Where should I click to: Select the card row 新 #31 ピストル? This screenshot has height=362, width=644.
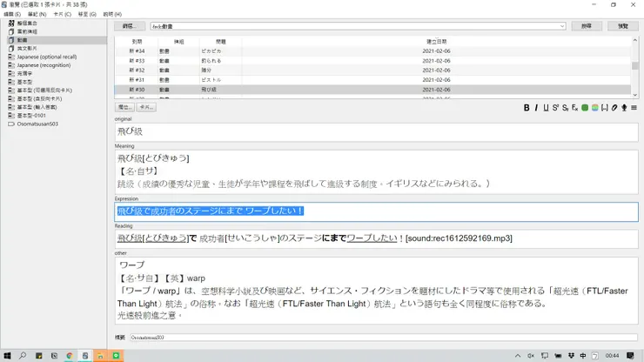pyautogui.click(x=373, y=80)
